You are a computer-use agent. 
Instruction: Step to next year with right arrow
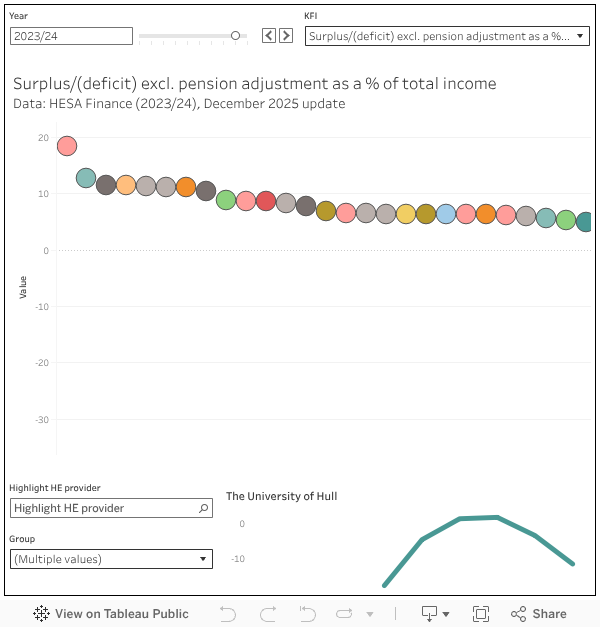click(286, 36)
